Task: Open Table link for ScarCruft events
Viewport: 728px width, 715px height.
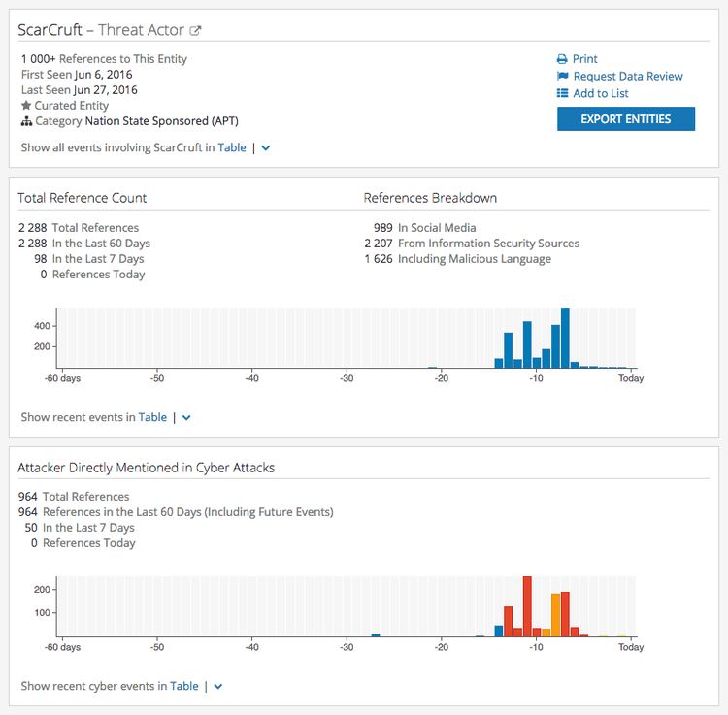Action: coord(232,148)
